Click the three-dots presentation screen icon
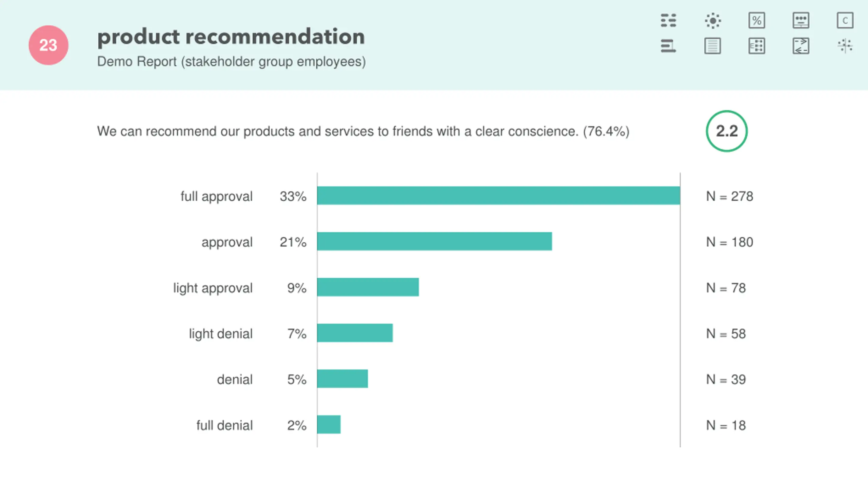The width and height of the screenshot is (868, 488). coord(801,20)
